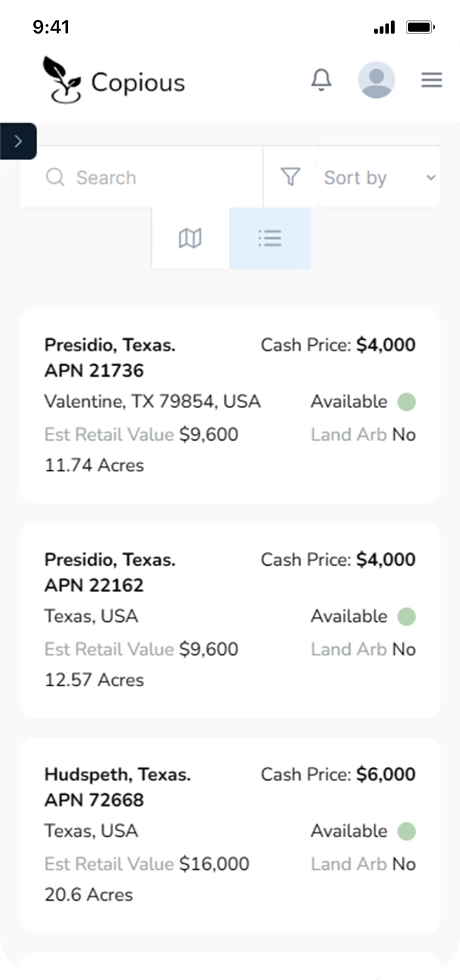This screenshot has width=460, height=980.
Task: Click the Sort by chevron arrow
Action: 431,178
